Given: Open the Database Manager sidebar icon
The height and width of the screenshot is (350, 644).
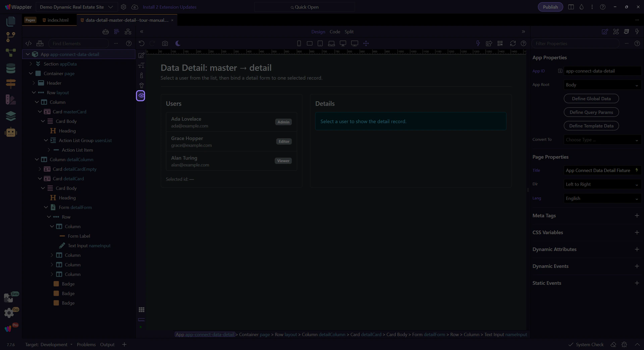Looking at the screenshot, I should coord(11,68).
